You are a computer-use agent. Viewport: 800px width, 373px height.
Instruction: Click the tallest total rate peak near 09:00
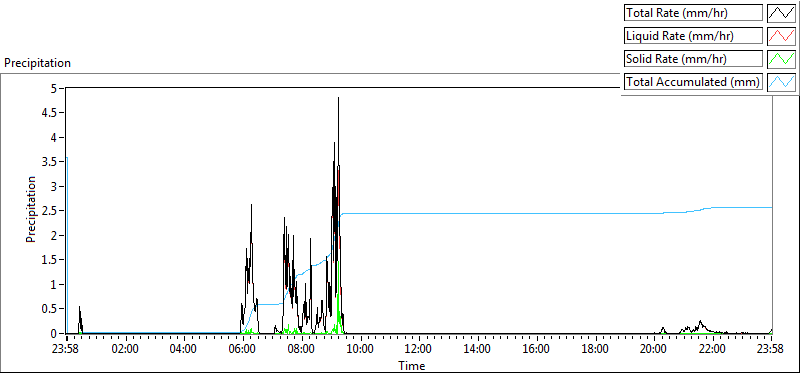(x=338, y=98)
